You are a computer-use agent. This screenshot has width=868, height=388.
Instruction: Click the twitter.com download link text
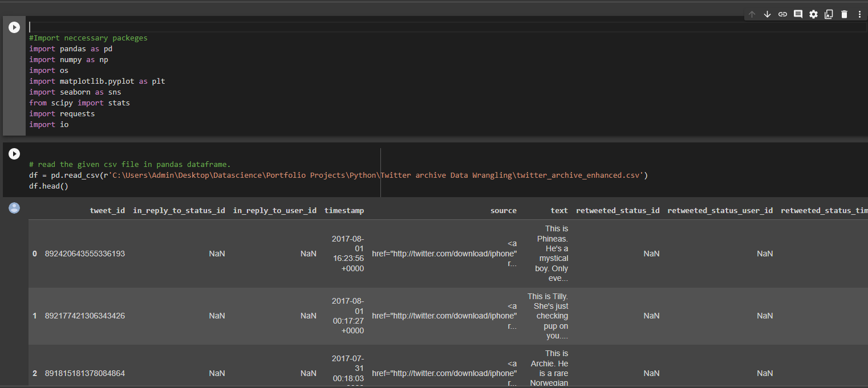click(444, 254)
